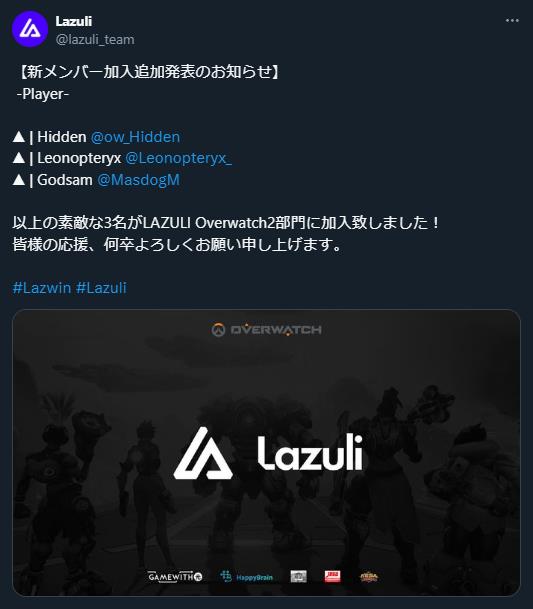Click the new member announcement headline text

coord(148,72)
